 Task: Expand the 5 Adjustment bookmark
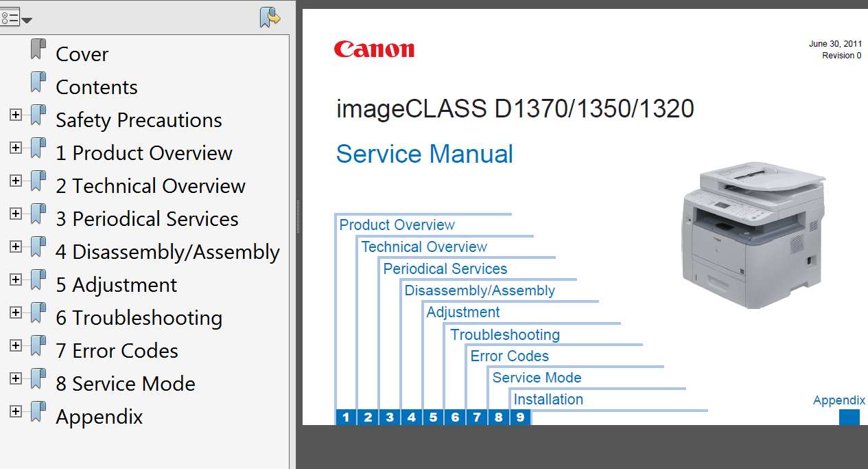coord(16,279)
